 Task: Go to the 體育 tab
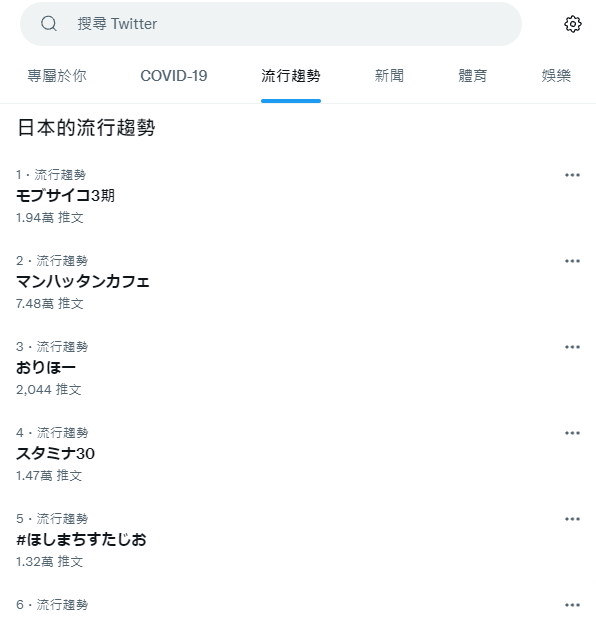click(x=473, y=76)
